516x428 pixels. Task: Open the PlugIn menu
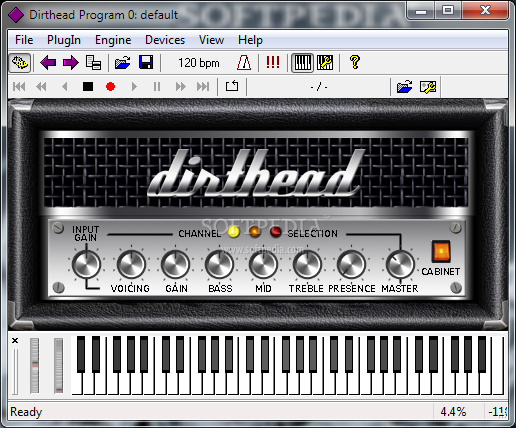(x=64, y=40)
